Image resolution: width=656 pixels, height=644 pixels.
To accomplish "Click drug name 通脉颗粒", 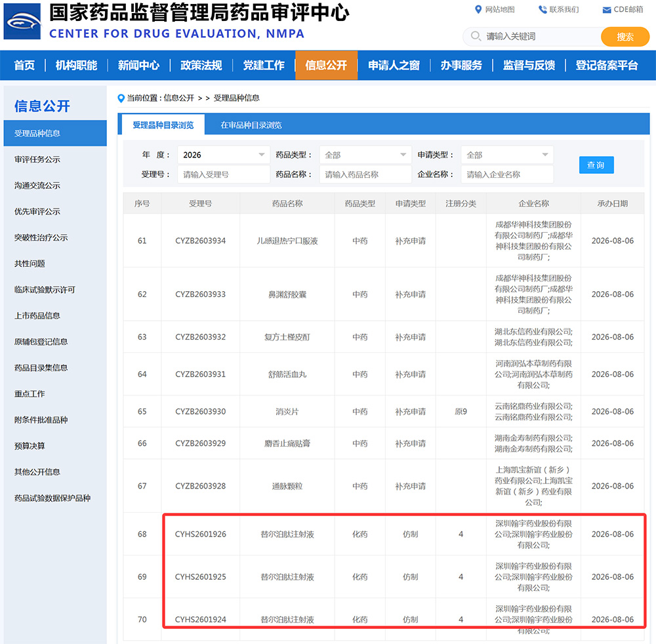I will point(287,486).
